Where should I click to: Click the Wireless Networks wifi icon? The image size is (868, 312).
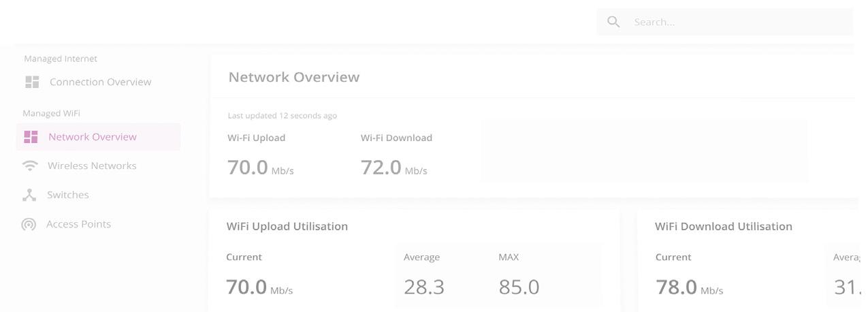click(30, 166)
